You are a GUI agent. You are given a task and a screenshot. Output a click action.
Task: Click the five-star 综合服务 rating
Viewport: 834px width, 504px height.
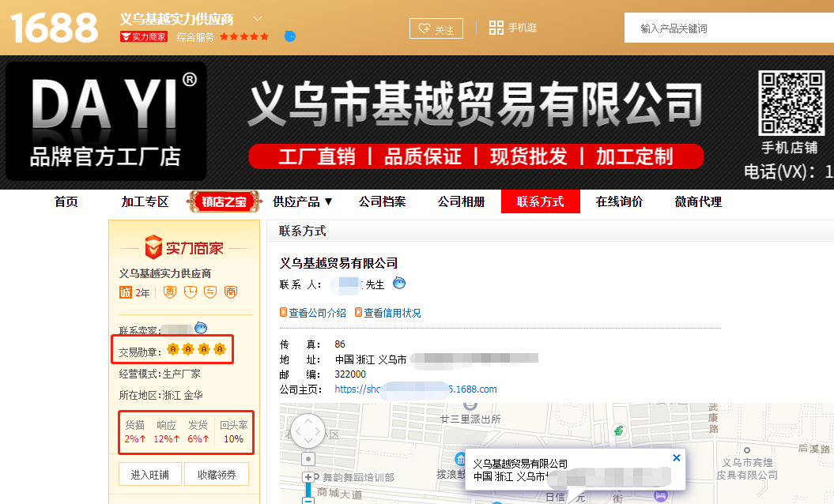click(244, 36)
